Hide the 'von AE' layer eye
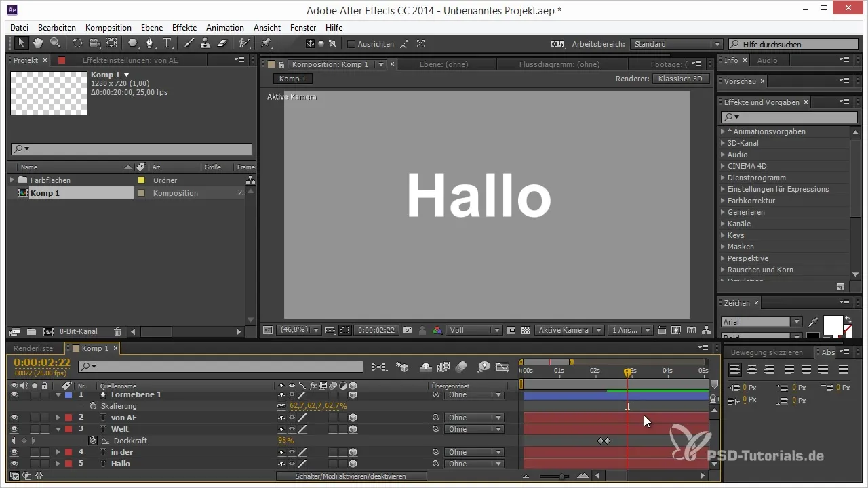 [x=14, y=418]
